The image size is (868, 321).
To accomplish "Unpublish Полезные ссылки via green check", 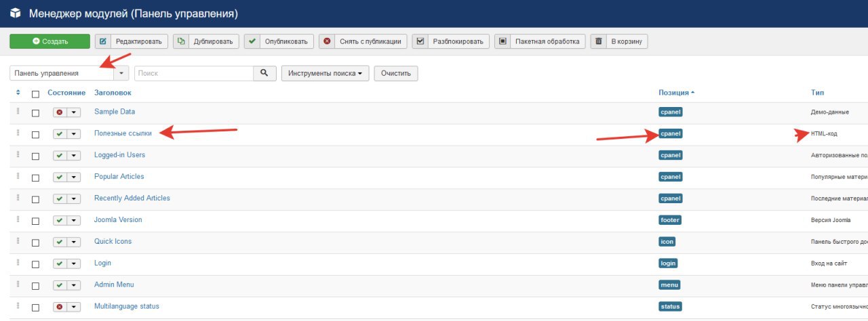I will pos(60,134).
